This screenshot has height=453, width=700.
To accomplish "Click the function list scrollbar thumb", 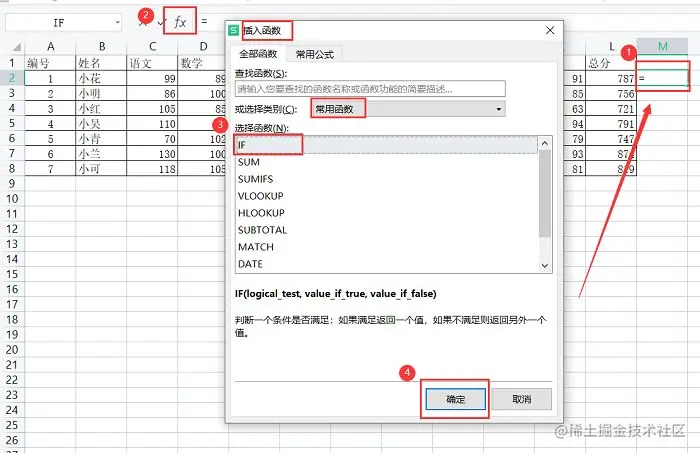I will (x=545, y=193).
